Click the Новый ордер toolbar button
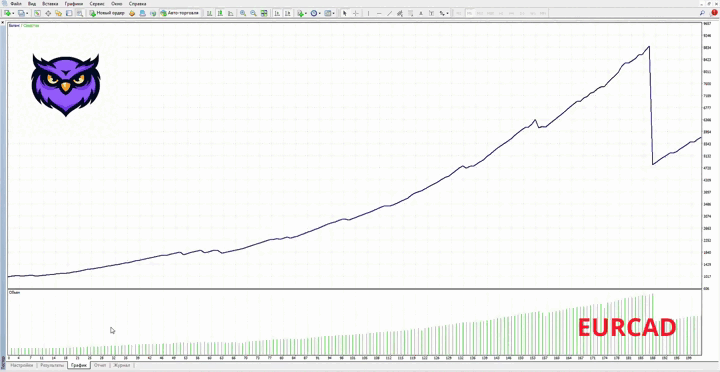 point(107,13)
